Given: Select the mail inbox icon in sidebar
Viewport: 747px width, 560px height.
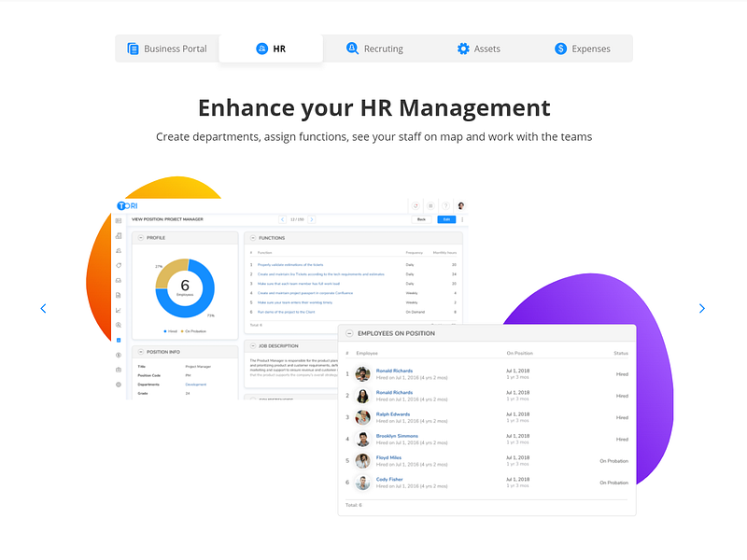Looking at the screenshot, I should [x=119, y=280].
